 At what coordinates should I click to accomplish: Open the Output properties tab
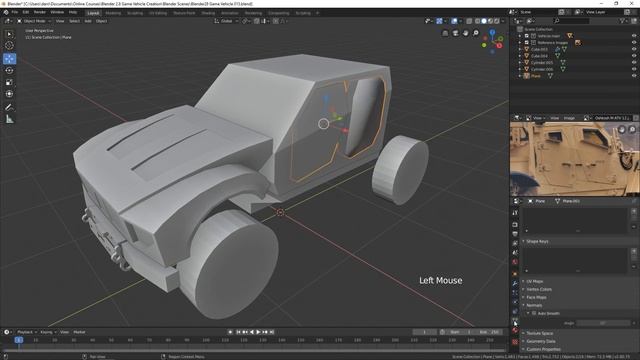coord(515,234)
